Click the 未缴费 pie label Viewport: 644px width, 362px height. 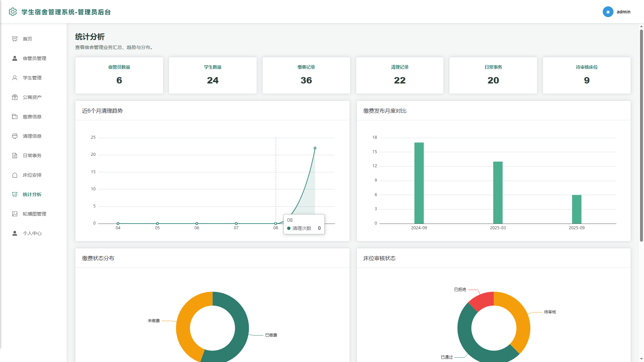(154, 321)
